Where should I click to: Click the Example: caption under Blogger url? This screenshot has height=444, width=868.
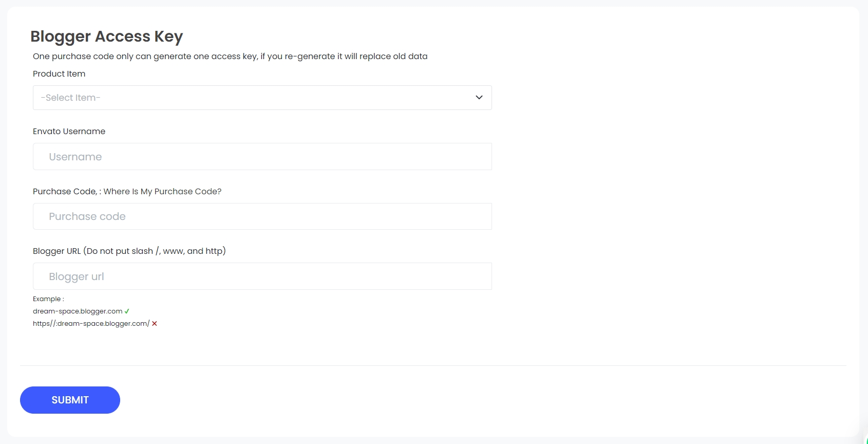click(x=48, y=299)
